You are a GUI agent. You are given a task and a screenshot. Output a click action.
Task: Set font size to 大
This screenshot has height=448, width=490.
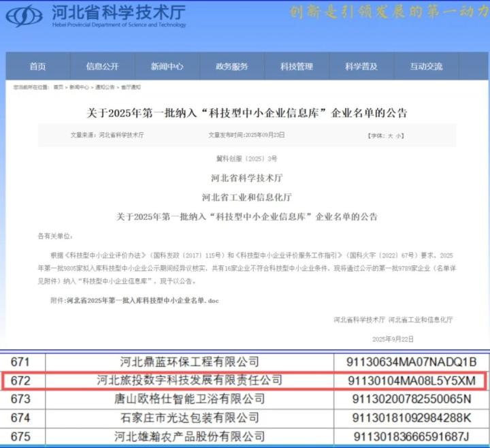390,135
